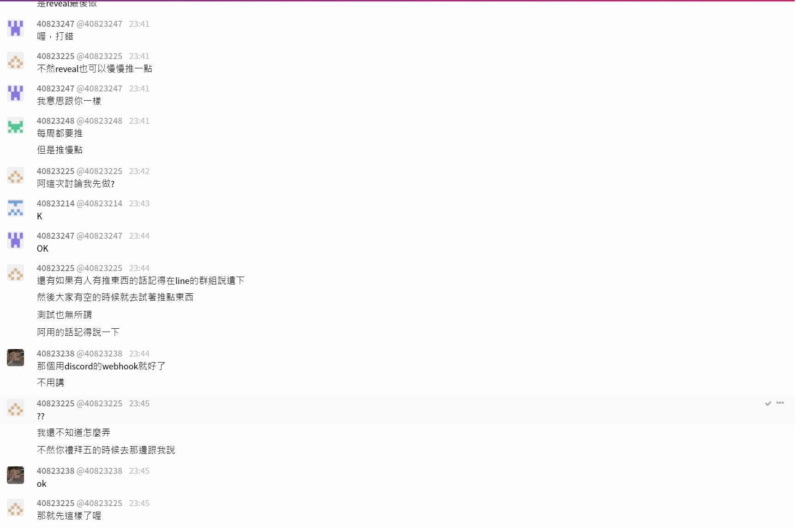Select the message '那就先這樣了喔'
Viewport: 796px width, 532px height.
pos(69,516)
